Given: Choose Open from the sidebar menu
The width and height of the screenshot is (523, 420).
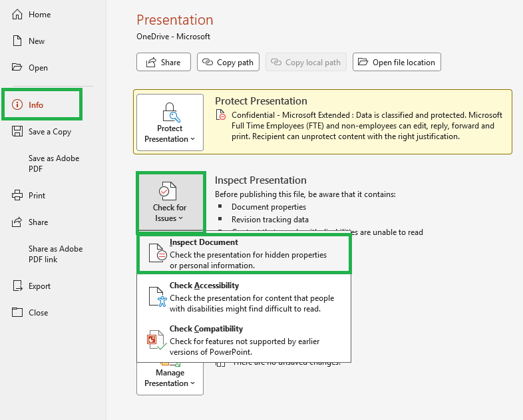Looking at the screenshot, I should 38,68.
